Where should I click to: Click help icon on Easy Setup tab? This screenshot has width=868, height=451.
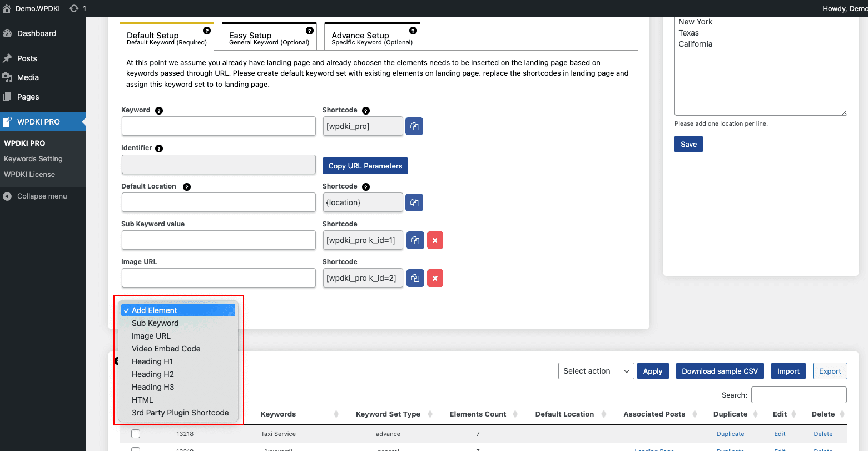(x=310, y=31)
